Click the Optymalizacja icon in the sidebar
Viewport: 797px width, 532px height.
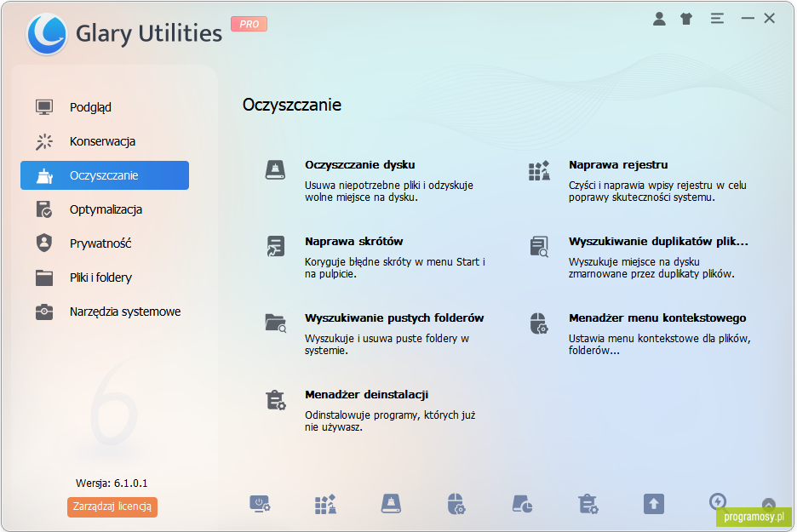point(44,209)
